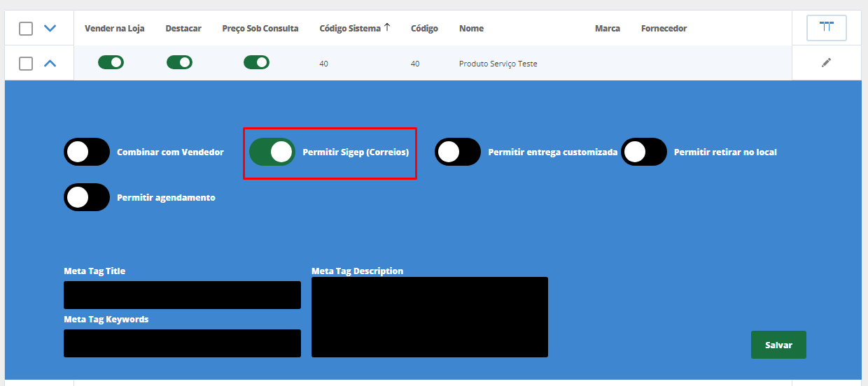Check the checkbox for Produto Serviço Teste row

26,64
